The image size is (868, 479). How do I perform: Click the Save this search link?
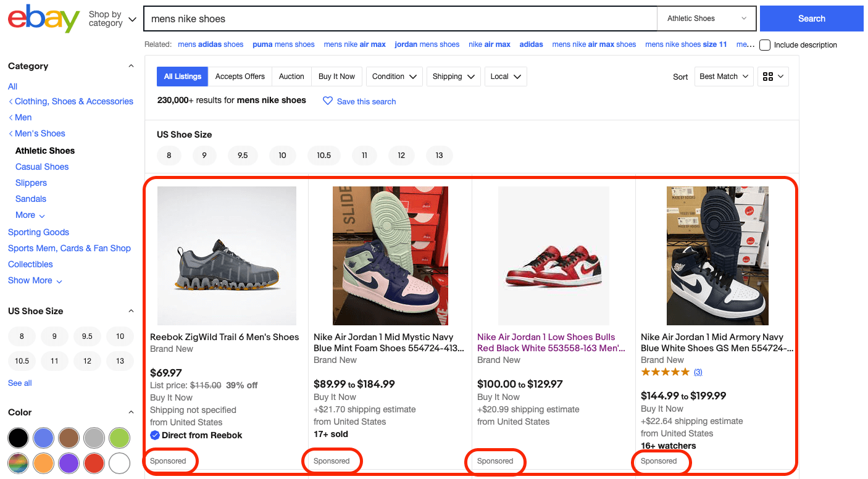tap(366, 101)
